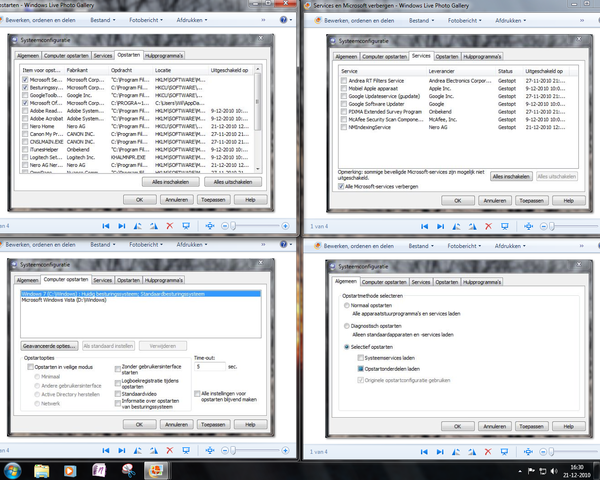Screen dimensions: 600x480
Task: Open Bestand dropdown in Computer opstarten-tab gallery window
Action: (x=103, y=245)
